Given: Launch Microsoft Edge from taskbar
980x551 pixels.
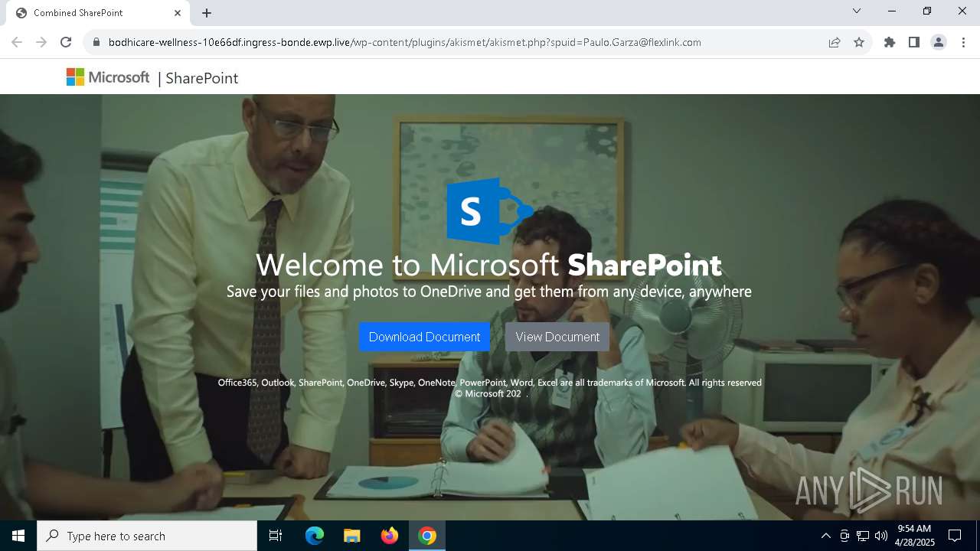Looking at the screenshot, I should point(315,536).
